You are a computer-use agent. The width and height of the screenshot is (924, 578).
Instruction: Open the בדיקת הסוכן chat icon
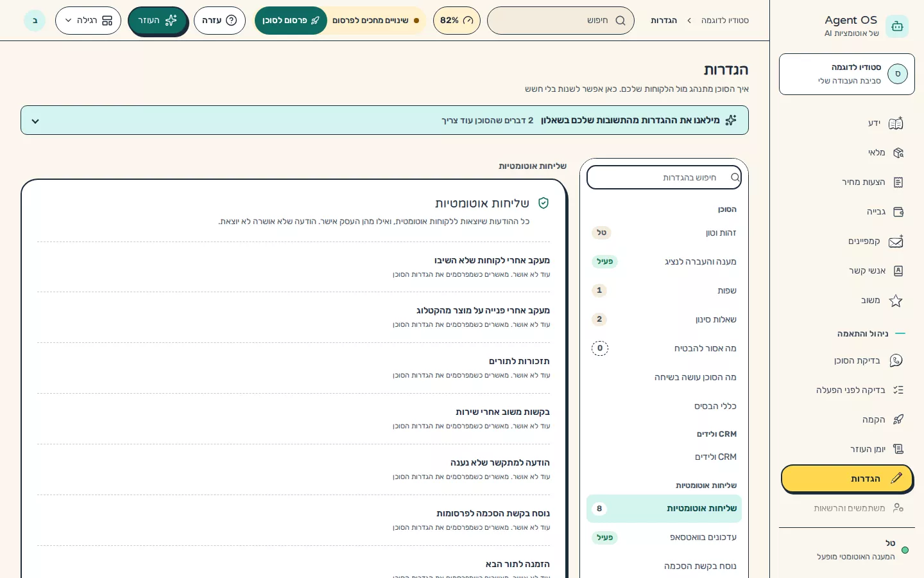pyautogui.click(x=896, y=361)
